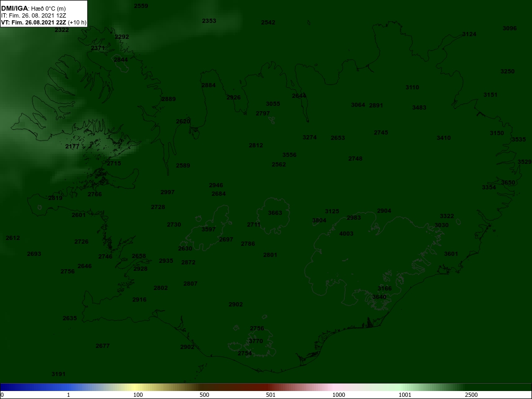The image size is (532, 399).
Task: Click the 4003 height value
Action: 346,234
